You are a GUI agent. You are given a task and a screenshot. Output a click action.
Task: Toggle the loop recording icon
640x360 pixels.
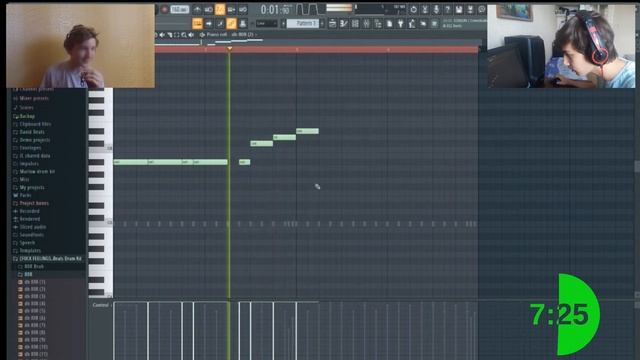tap(243, 9)
